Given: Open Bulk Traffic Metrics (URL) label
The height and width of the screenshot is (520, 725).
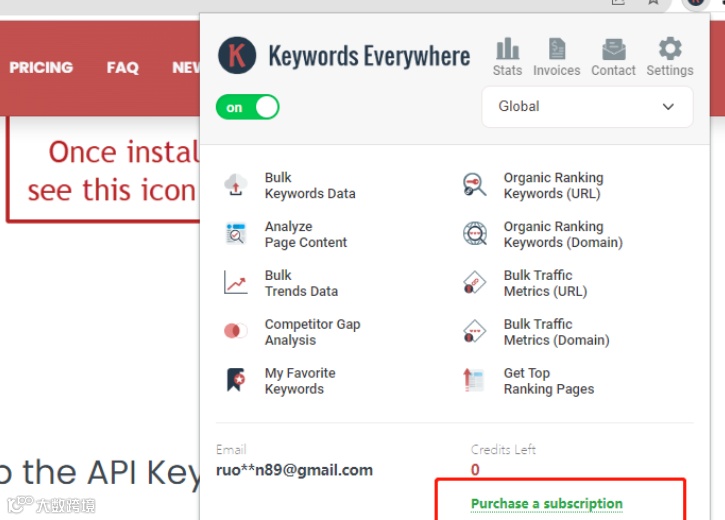Looking at the screenshot, I should tap(545, 283).
